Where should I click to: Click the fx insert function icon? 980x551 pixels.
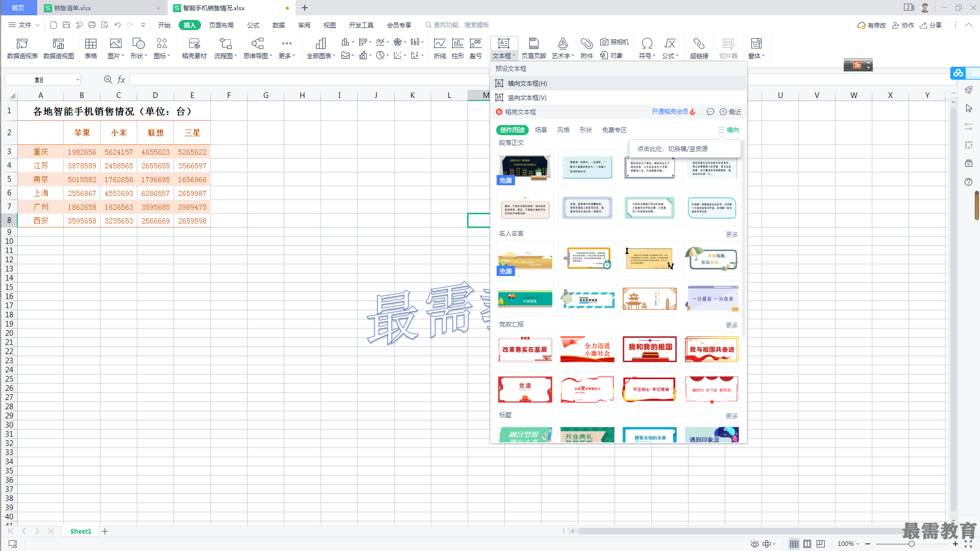[121, 80]
